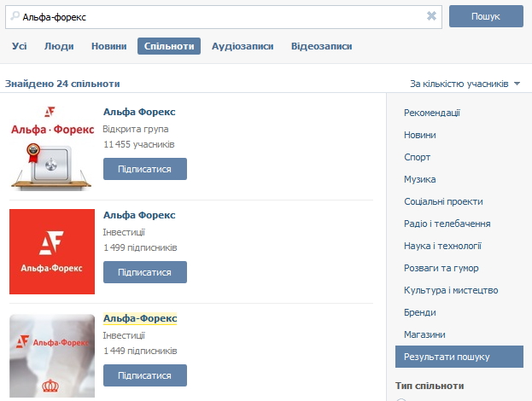The height and width of the screenshot is (401, 532).
Task: Switch to the Люди tab
Action: click(59, 46)
